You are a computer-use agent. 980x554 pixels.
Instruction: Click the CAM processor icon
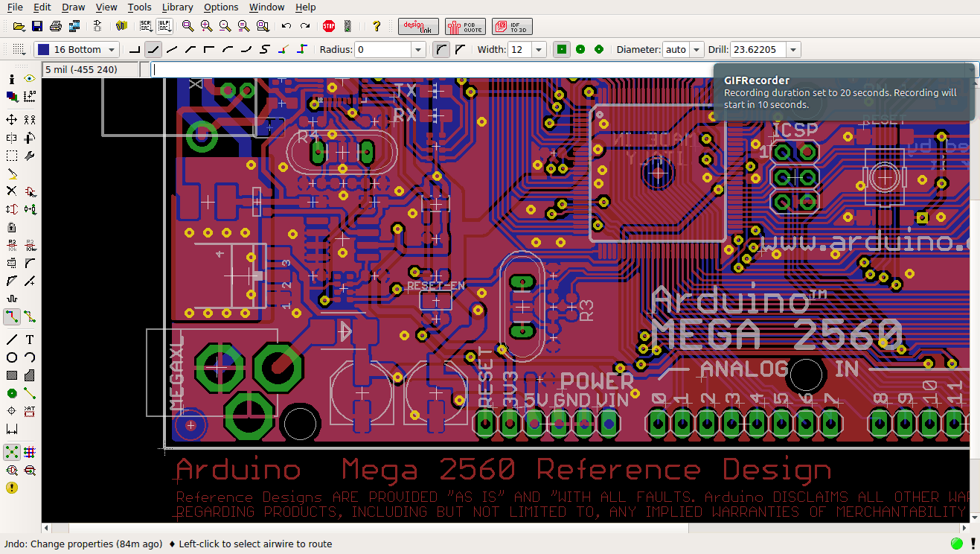pyautogui.click(x=74, y=26)
